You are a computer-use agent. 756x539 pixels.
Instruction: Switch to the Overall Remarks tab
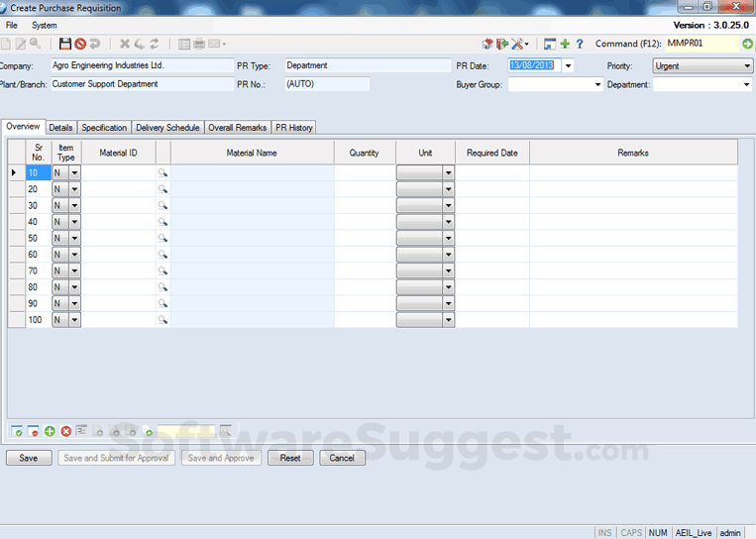point(237,128)
